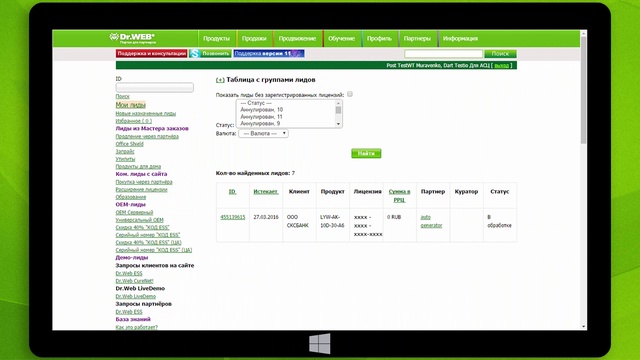Focus the ID input field in sidebar

pos(155,87)
